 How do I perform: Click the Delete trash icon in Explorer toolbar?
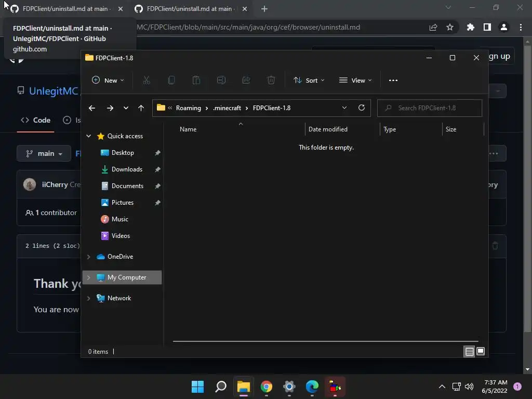tap(271, 81)
